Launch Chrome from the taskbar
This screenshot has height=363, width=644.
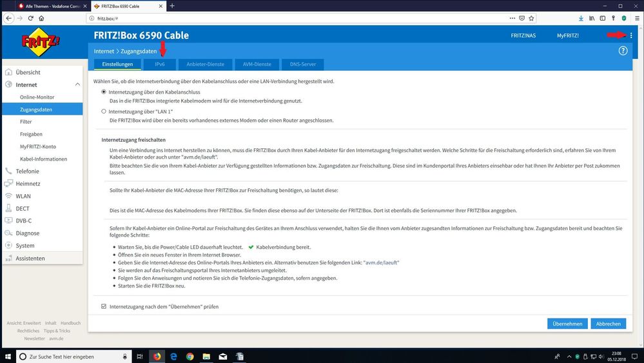pos(190,357)
